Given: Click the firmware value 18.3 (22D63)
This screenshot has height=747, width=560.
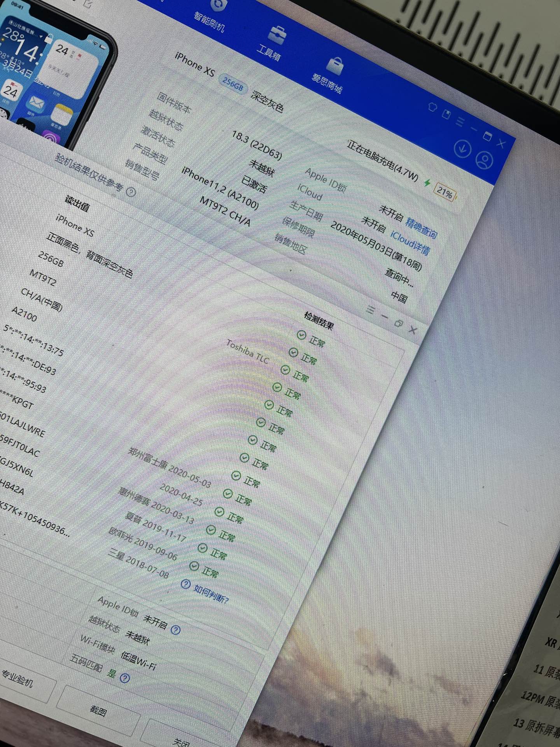Looking at the screenshot, I should click(x=256, y=145).
